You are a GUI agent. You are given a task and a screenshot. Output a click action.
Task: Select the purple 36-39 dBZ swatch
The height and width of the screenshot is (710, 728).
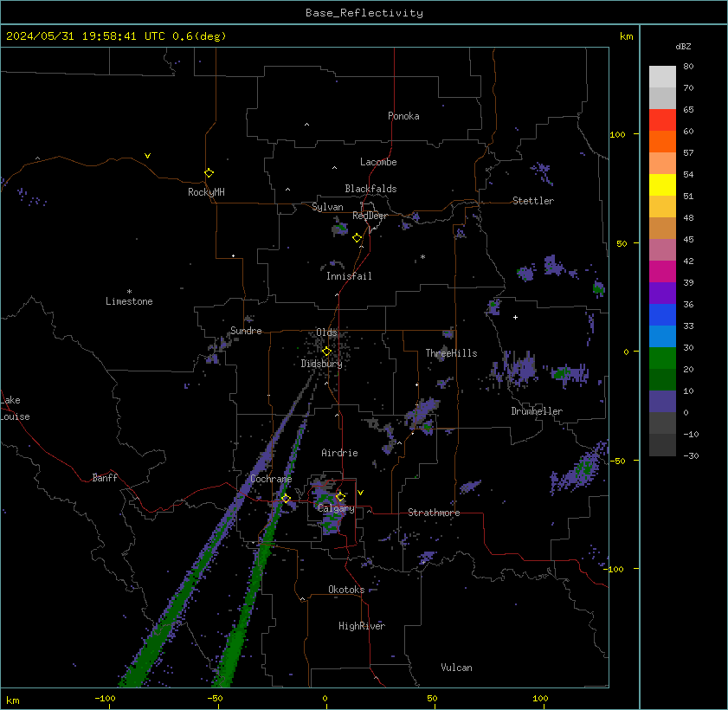click(x=662, y=293)
